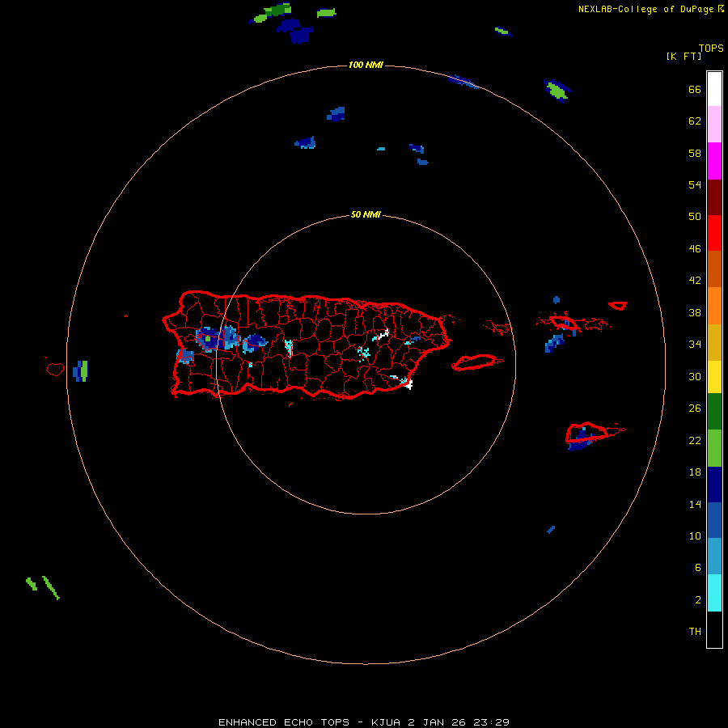Select the dark red maroon legend swatch
728x728 pixels.
(714, 197)
